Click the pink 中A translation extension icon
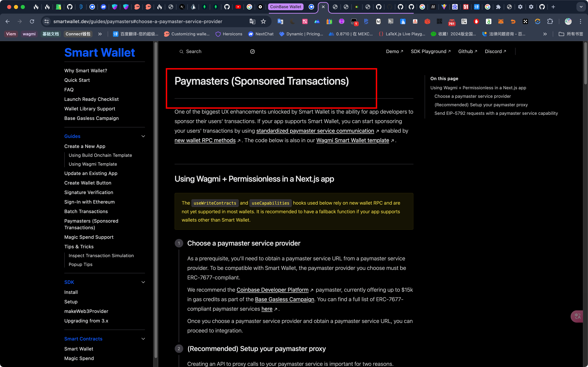588x367 pixels. [305, 22]
